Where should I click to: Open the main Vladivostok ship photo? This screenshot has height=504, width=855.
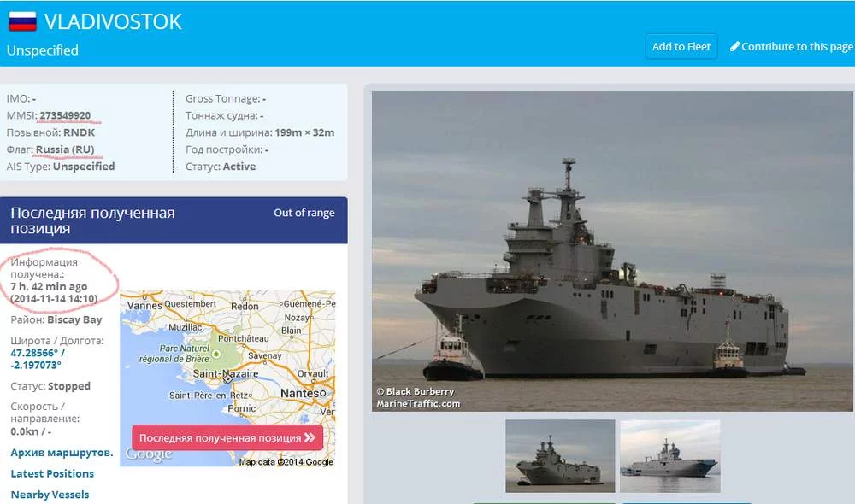[x=612, y=251]
